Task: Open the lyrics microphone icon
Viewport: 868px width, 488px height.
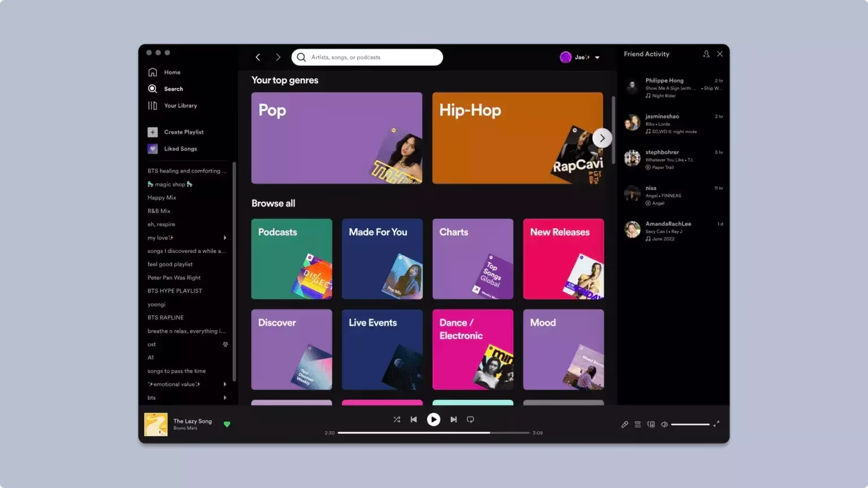Action: pyautogui.click(x=624, y=424)
